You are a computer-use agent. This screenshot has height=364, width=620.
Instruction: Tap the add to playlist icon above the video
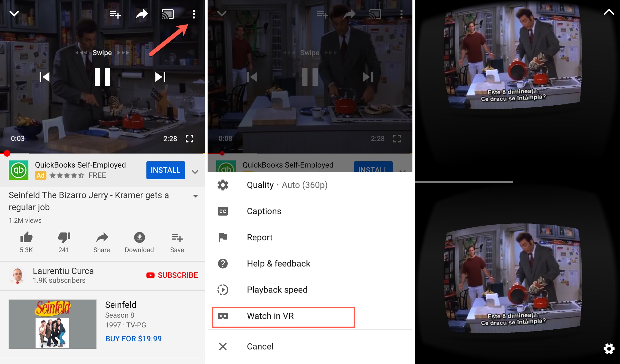click(115, 14)
